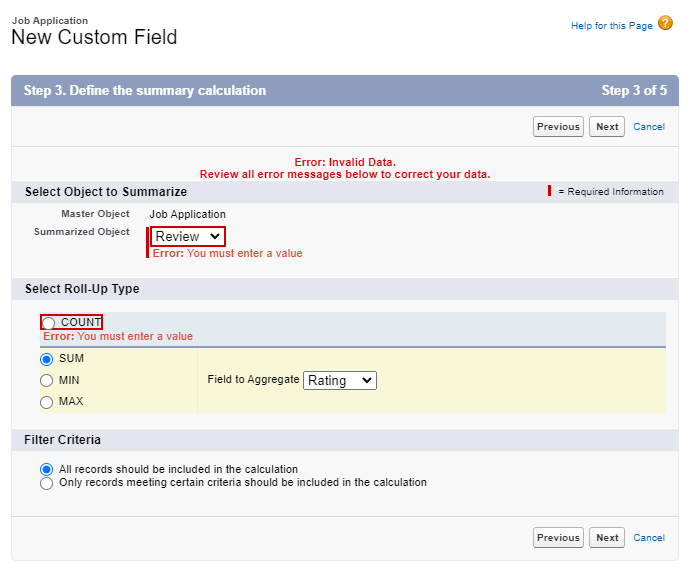
Task: Open the Help for this Page link
Action: (x=611, y=26)
